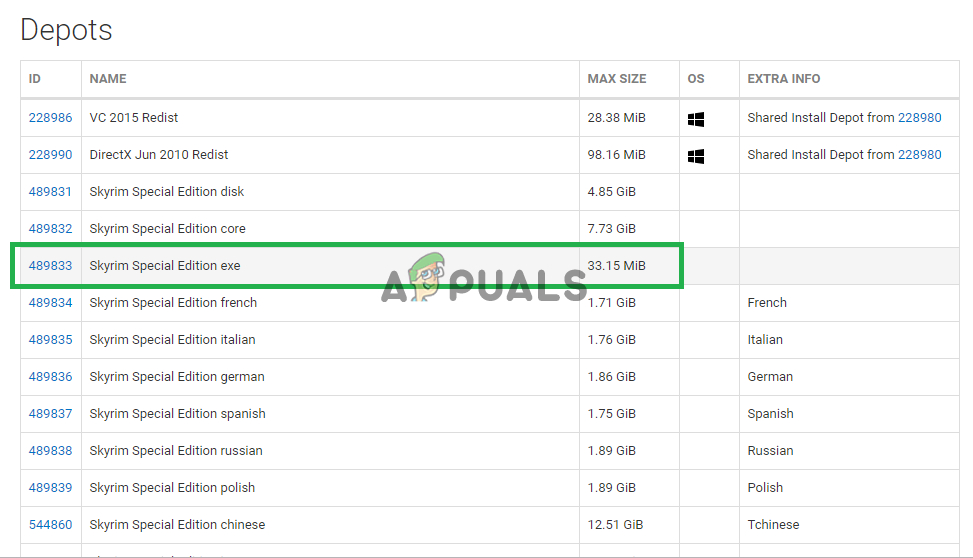Click 1.89 GiB in the polish row
Screen dimensions: 973x558
pos(612,488)
